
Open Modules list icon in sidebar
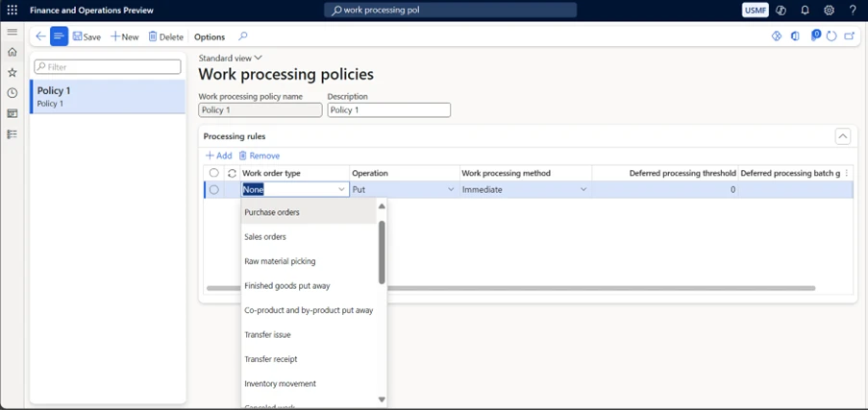coord(12,133)
